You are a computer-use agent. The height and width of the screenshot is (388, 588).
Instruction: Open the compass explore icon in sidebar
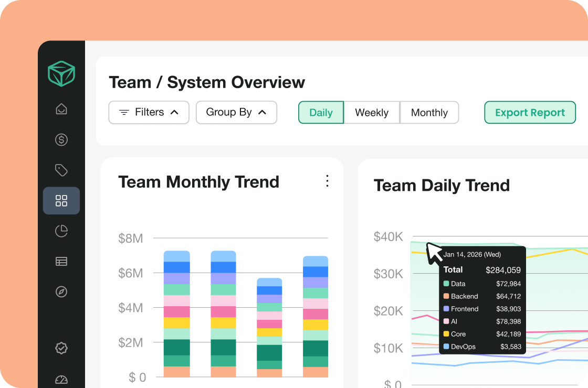tap(61, 292)
